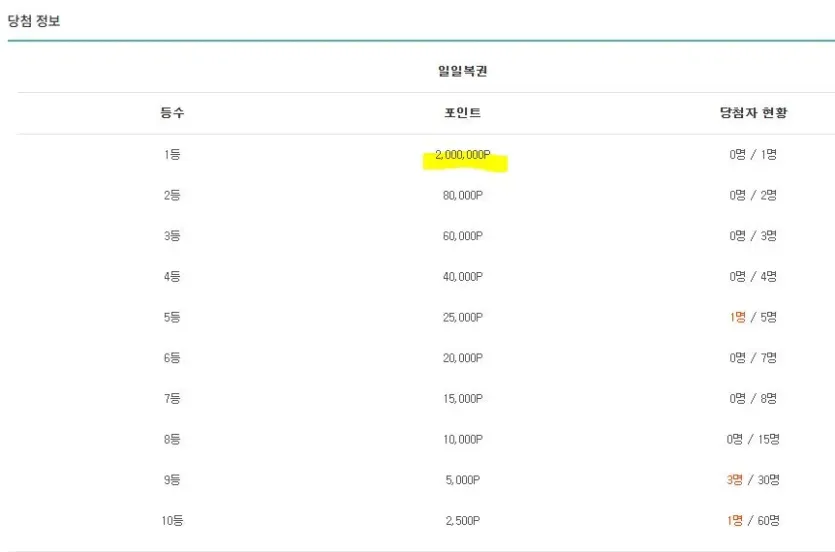Image resolution: width=835 pixels, height=552 pixels.
Task: Click the 당첨자 현황 column header
Action: (754, 112)
